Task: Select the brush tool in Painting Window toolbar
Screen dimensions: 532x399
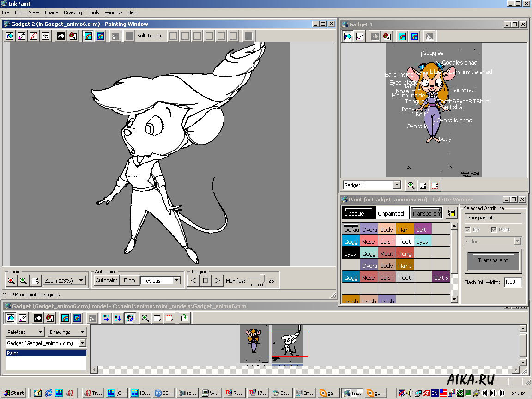Action: [22, 36]
